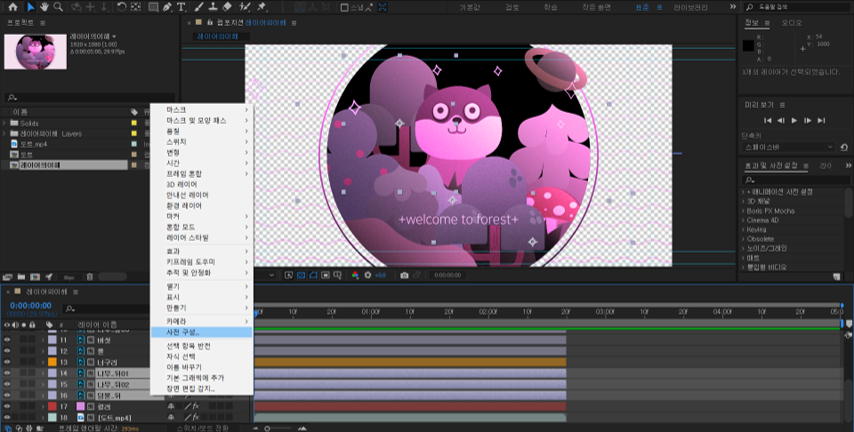Click the new composition icon in Project panel
The image size is (854, 432).
pyautogui.click(x=35, y=277)
